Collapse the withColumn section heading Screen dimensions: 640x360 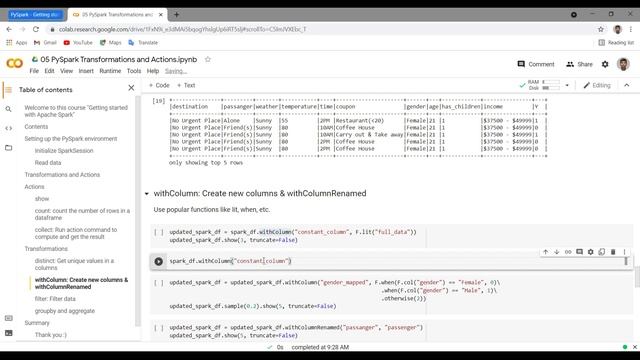147,194
